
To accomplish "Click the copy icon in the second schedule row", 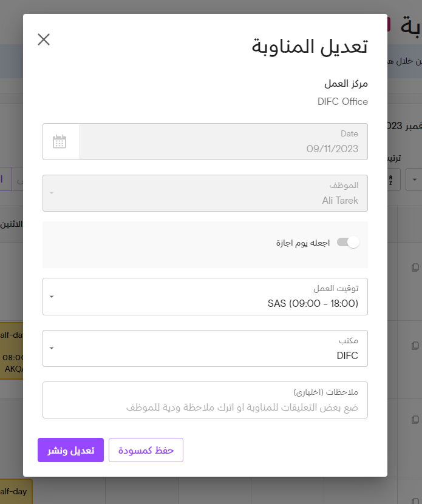I will click(x=415, y=346).
